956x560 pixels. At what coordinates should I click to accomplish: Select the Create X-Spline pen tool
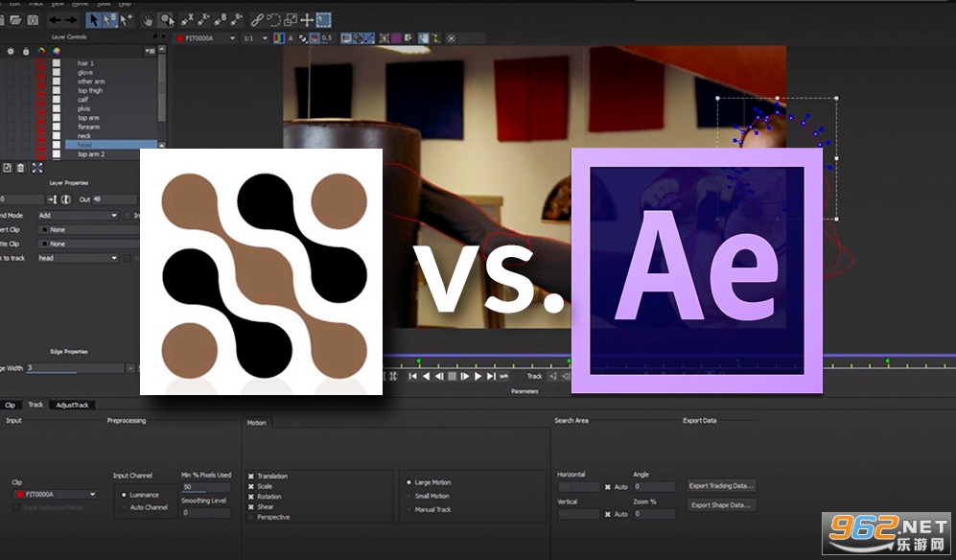[x=187, y=20]
